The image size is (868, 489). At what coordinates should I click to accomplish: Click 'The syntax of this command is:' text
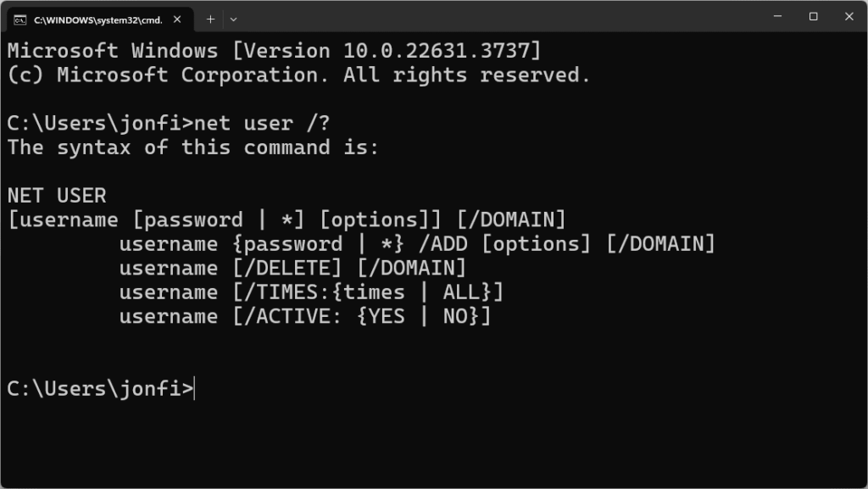pyautogui.click(x=193, y=147)
